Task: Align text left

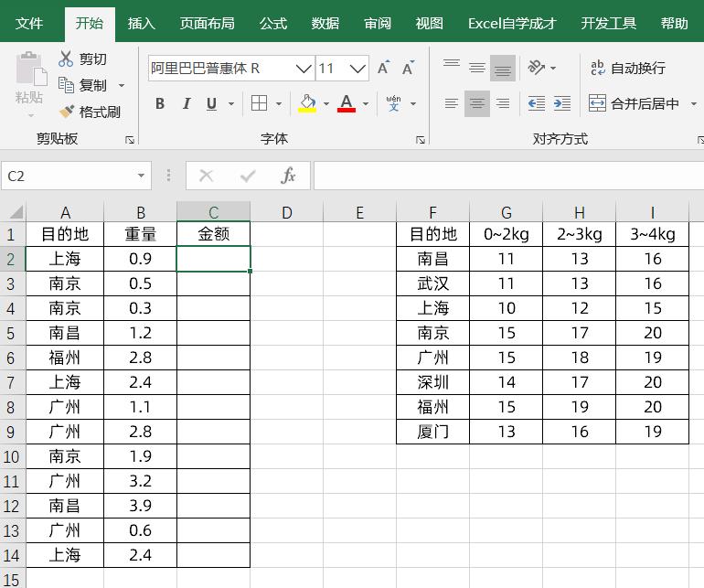Action: click(452, 103)
